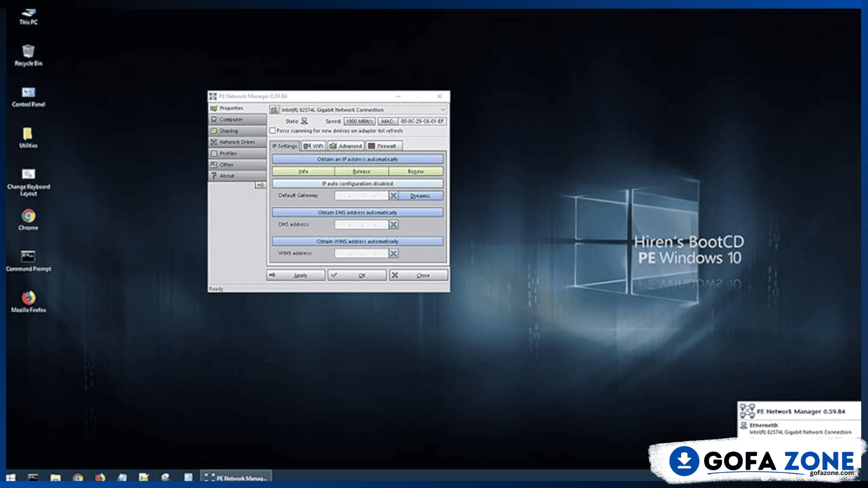The image size is (868, 488).
Task: Click inside the WINS address field
Action: click(361, 253)
